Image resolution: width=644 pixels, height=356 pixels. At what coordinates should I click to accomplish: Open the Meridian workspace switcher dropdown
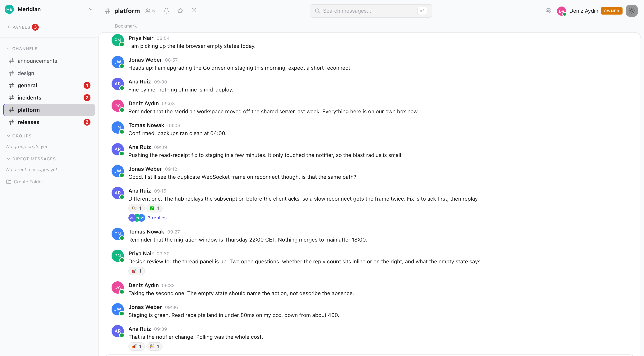91,9
